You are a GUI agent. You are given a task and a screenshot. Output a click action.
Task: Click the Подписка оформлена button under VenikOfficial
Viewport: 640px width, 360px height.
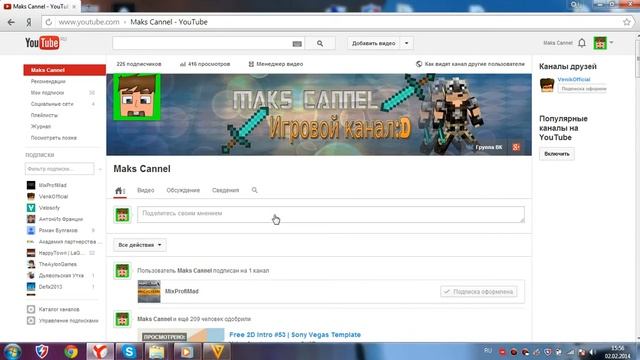(x=582, y=89)
